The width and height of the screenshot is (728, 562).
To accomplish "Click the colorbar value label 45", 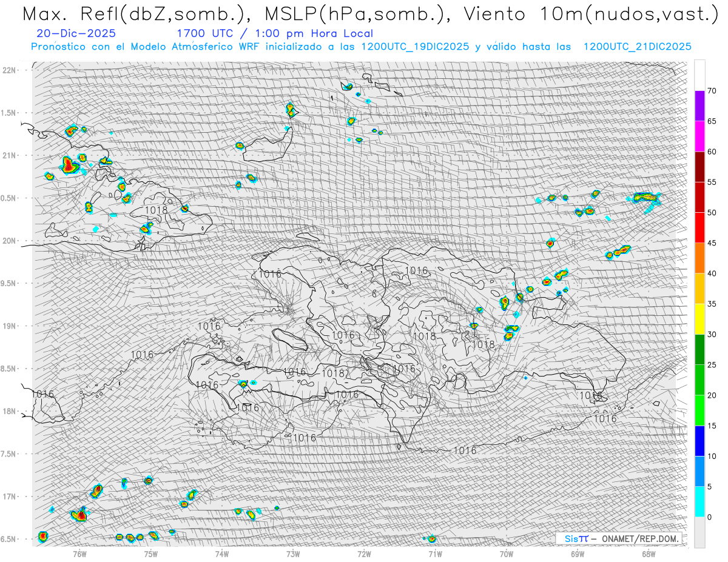I will point(712,243).
